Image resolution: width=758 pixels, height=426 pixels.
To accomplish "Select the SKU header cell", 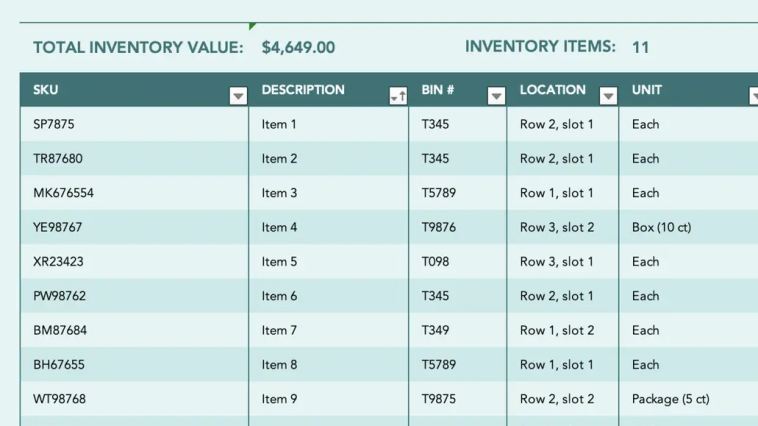I will pos(134,90).
